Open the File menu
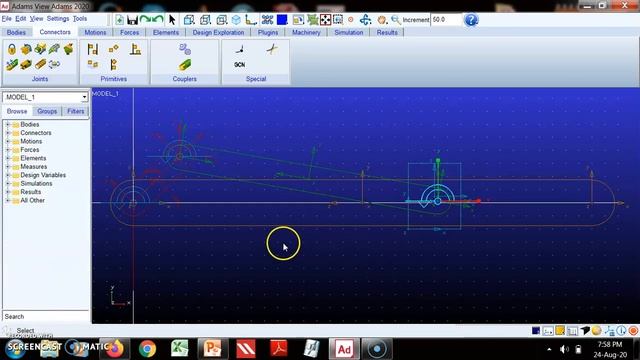 coord(7,19)
